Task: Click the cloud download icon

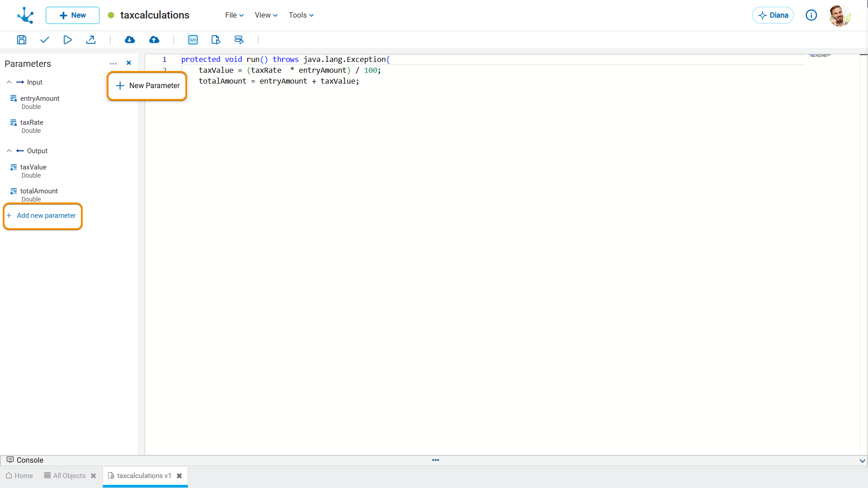Action: click(x=130, y=40)
